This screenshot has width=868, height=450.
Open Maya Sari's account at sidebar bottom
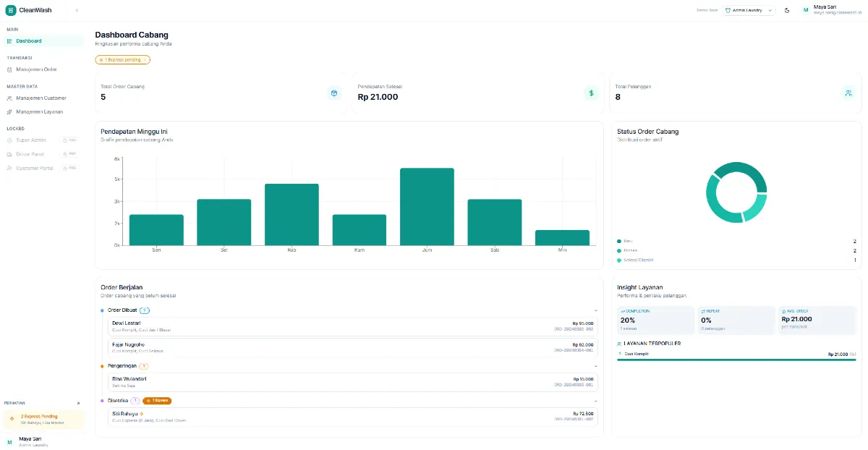click(x=43, y=441)
